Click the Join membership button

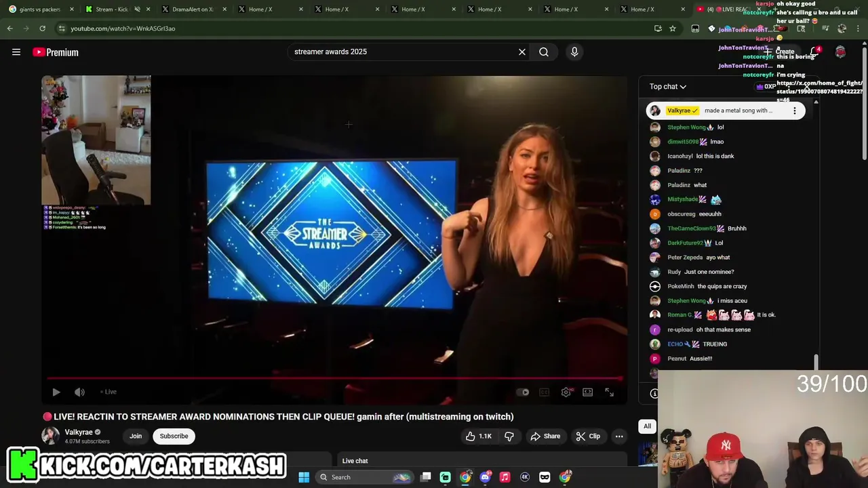[136, 436]
